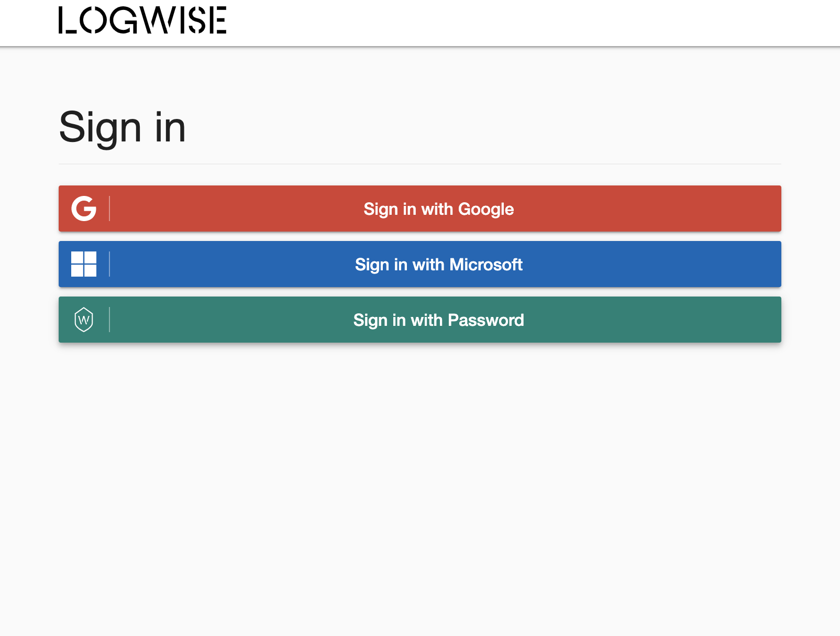Screen dimensions: 840x636
Task: Select the green Password sign-in bar
Action: click(x=628, y=320)
